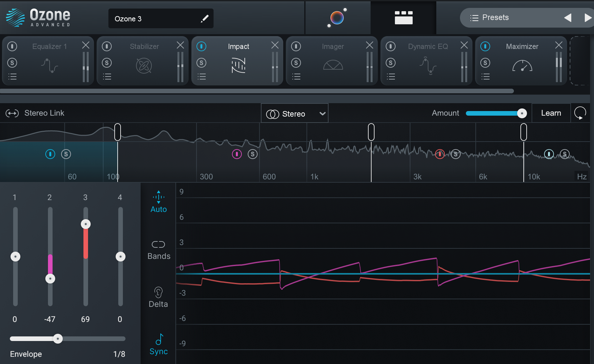Remove the Impact module

pyautogui.click(x=275, y=45)
